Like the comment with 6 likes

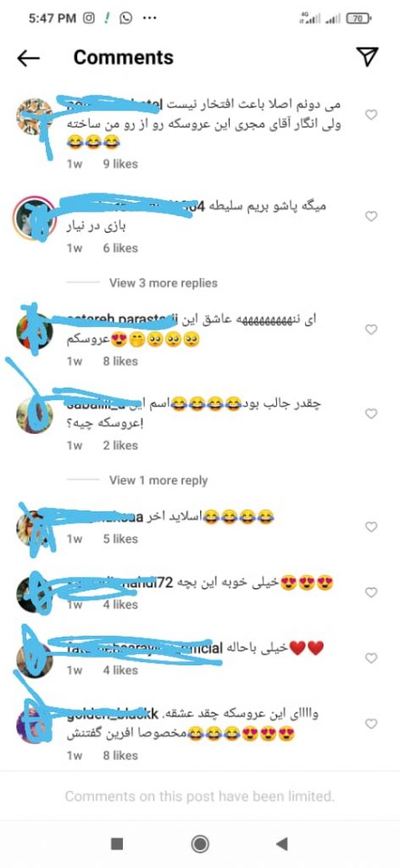coord(371,216)
